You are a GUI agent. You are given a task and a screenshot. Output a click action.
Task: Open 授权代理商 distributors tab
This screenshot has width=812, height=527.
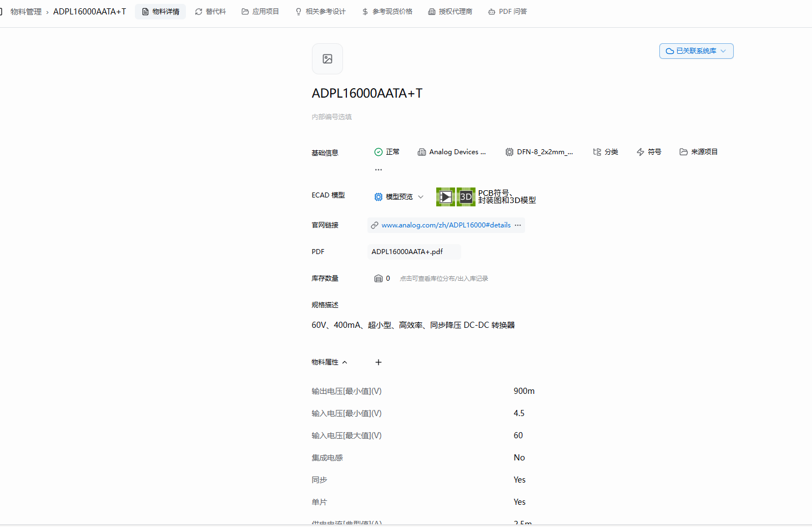point(450,12)
